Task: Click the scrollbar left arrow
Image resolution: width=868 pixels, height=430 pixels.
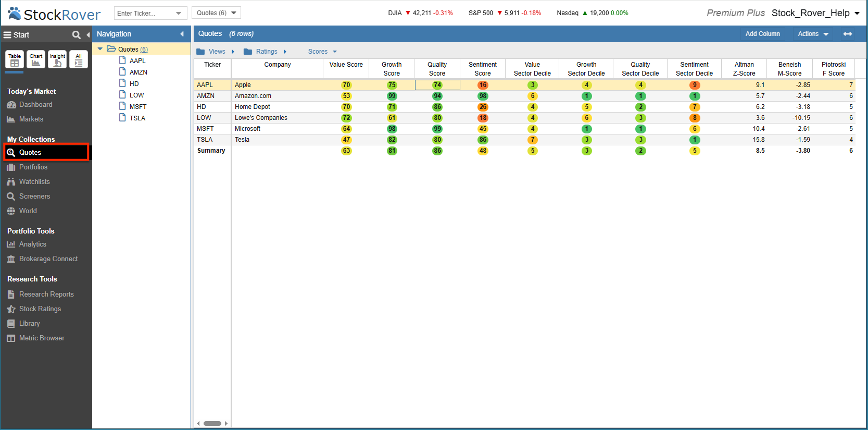Action: tap(198, 423)
